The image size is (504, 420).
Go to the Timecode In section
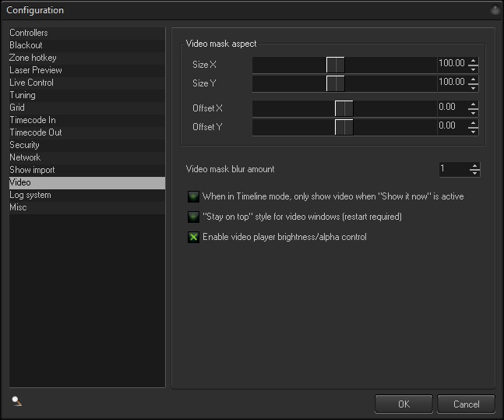click(33, 120)
